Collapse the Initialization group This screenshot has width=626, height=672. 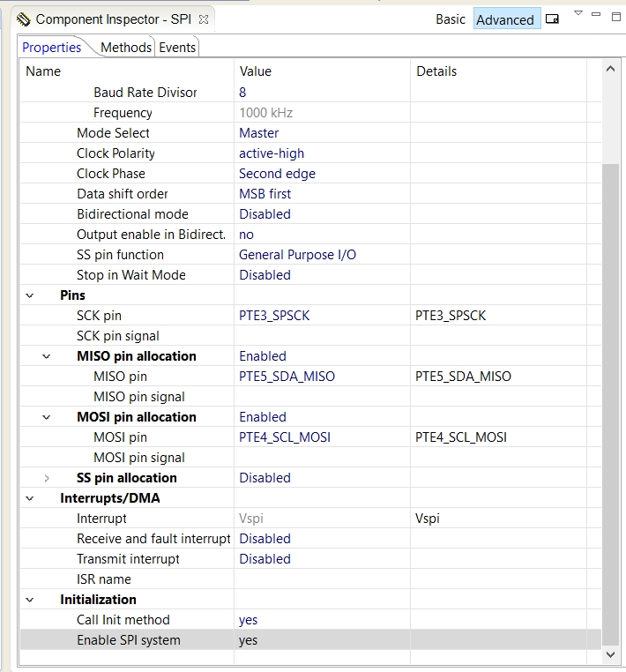coord(30,600)
